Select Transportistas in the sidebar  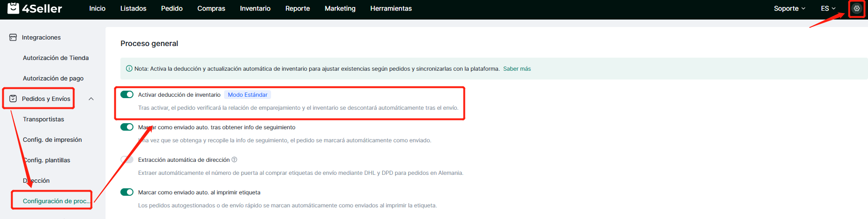click(43, 119)
